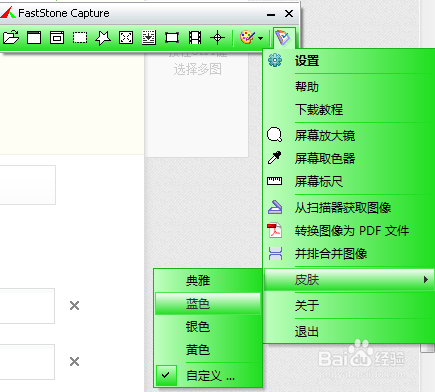Select Capture Scrolling Window tool
Viewport: 435px width, 392px height.
[149, 37]
